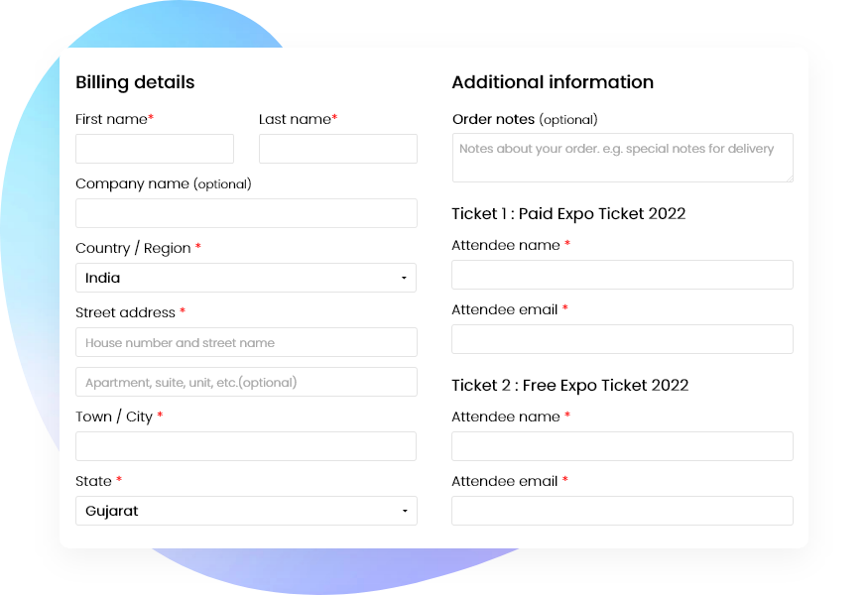Click the Attendee email field under Ticket 2
Image resolution: width=868 pixels, height=595 pixels.
click(622, 511)
